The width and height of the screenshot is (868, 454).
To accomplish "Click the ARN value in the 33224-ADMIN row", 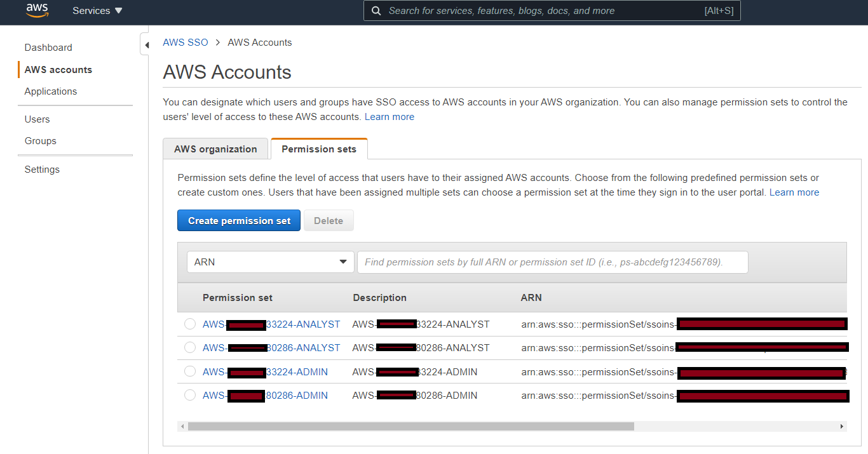I will (684, 371).
